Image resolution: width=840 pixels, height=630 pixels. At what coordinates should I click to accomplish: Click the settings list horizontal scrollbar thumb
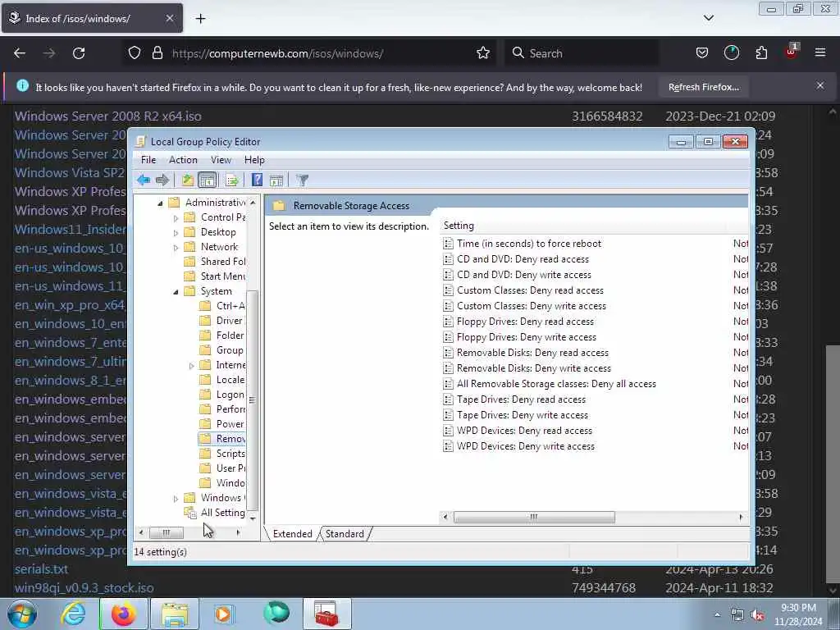pyautogui.click(x=534, y=517)
